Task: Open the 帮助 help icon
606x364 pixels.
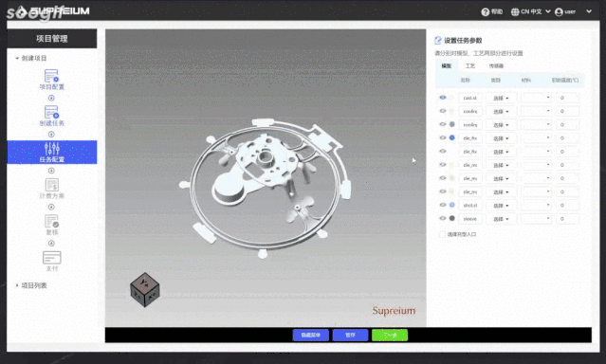Action: point(485,12)
